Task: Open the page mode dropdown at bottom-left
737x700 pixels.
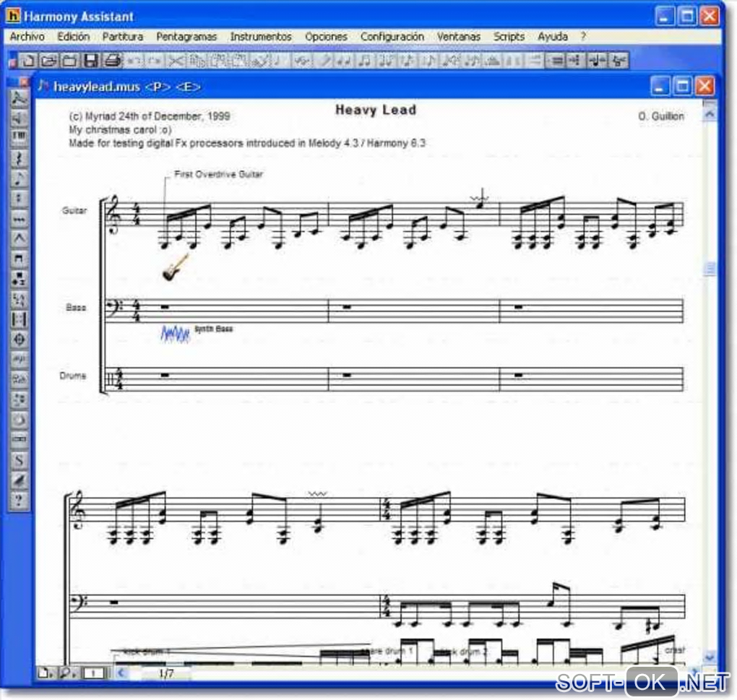Action: coord(45,673)
